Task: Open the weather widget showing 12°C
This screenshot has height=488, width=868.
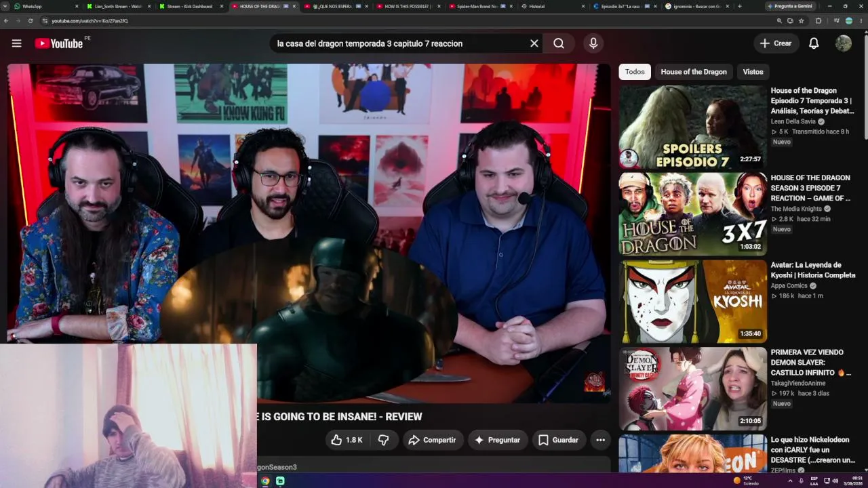Action: click(747, 481)
